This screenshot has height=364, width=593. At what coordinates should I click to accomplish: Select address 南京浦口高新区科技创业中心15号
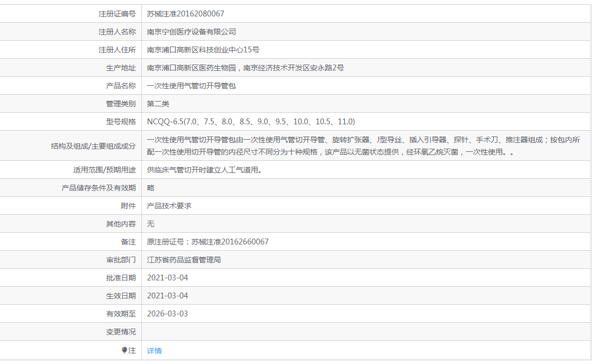(x=203, y=50)
